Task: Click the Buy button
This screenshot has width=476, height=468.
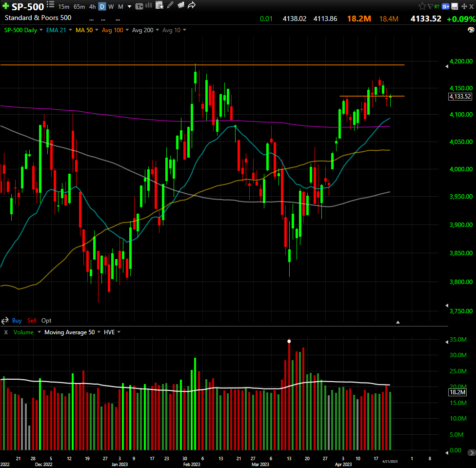Action: [17, 321]
